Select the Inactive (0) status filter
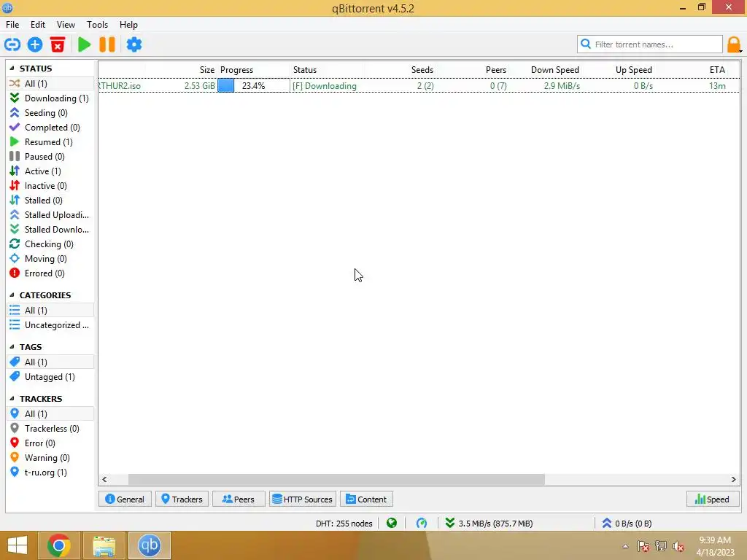 (50, 186)
